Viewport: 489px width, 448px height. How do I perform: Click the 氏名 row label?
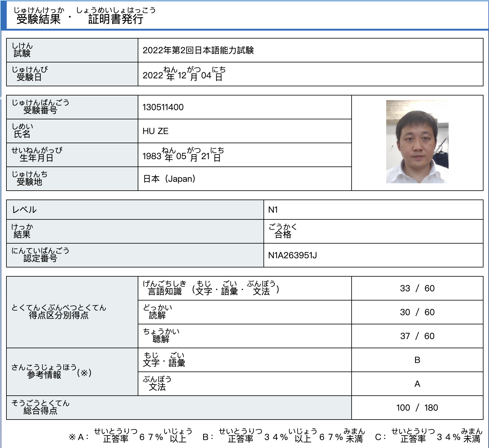22,131
